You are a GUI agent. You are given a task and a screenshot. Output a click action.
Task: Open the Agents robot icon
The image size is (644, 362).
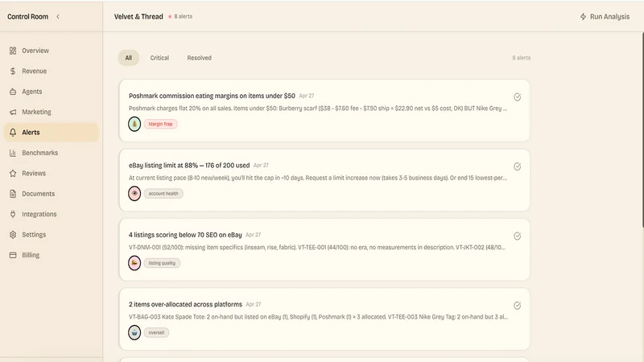[x=13, y=92]
